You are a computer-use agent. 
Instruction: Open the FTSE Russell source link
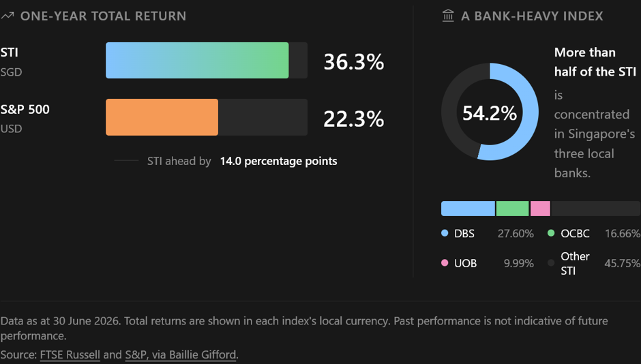pyautogui.click(x=70, y=354)
